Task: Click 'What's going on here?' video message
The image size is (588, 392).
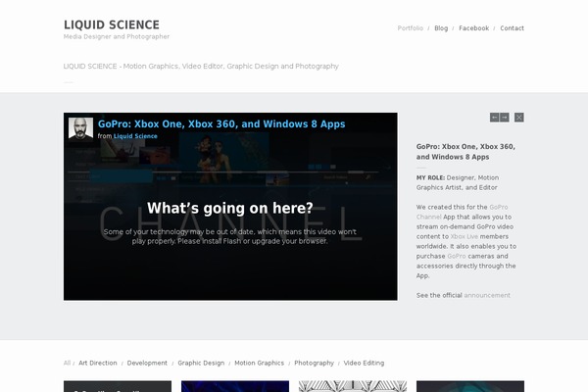Action: pyautogui.click(x=230, y=208)
